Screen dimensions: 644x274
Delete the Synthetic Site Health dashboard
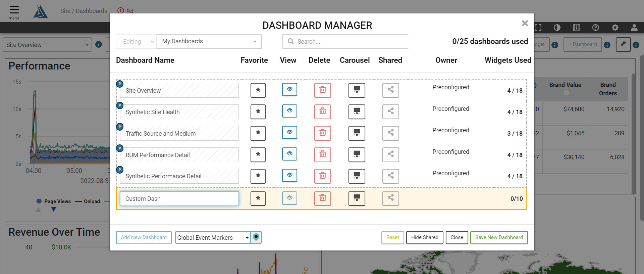322,111
